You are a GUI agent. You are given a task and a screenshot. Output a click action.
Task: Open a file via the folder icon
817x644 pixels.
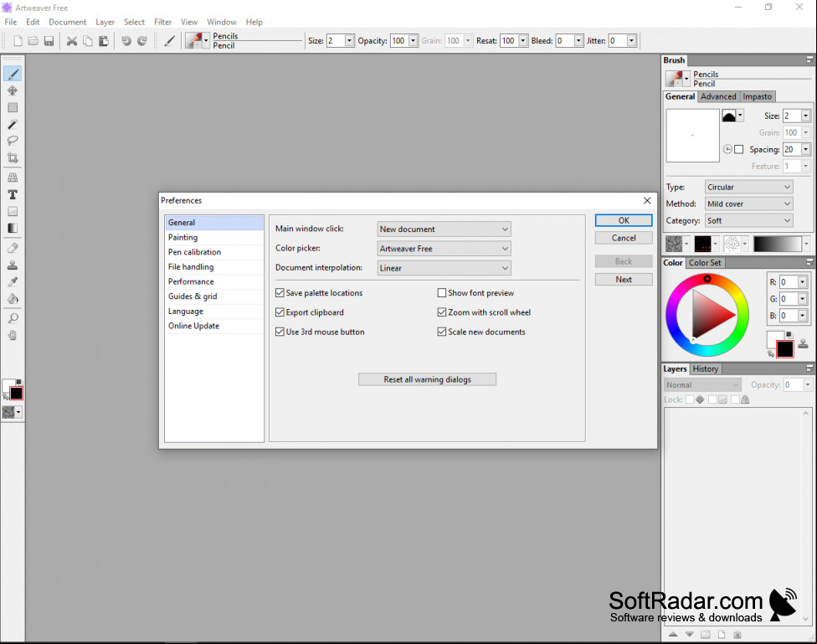33,41
